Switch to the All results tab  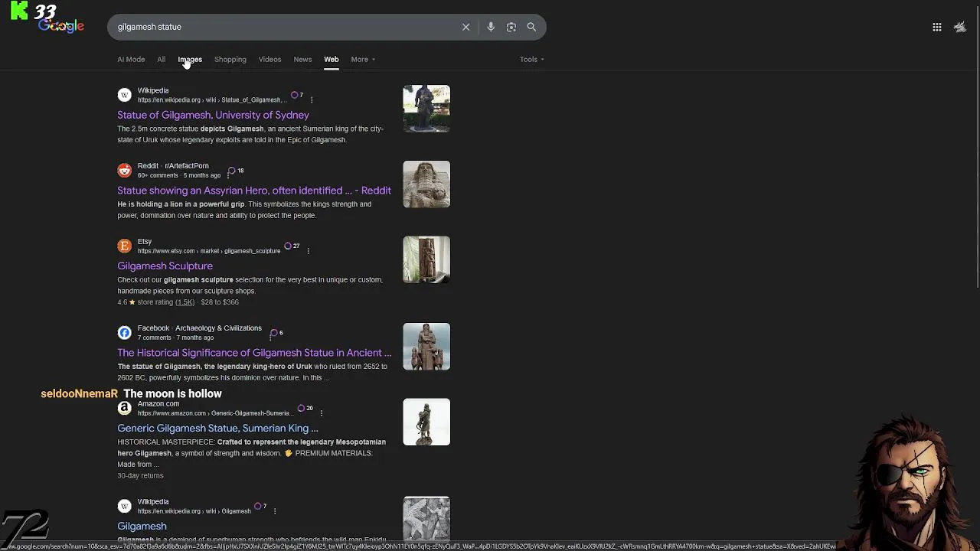(161, 59)
